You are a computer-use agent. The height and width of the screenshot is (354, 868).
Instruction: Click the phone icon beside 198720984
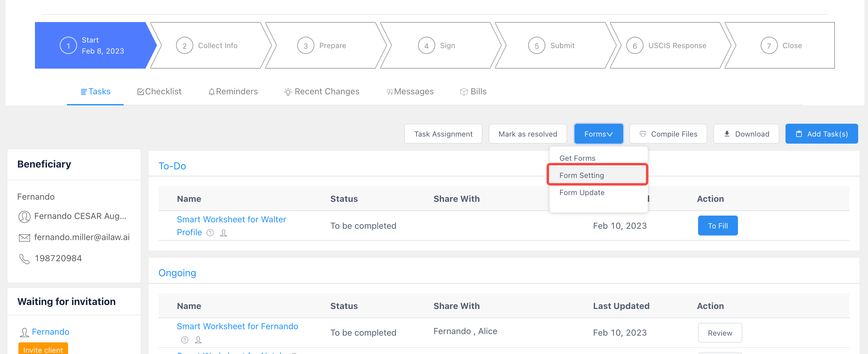[x=24, y=259]
